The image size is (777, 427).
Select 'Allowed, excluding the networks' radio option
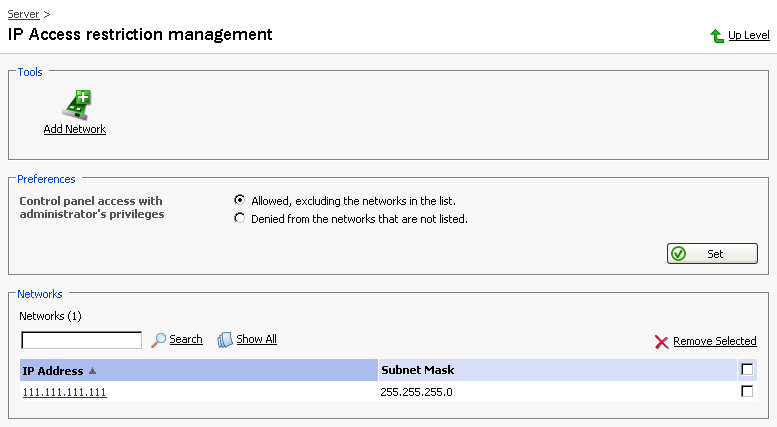point(239,200)
